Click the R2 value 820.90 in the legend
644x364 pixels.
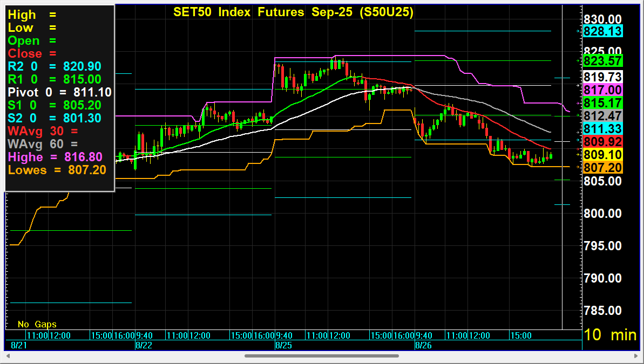tap(82, 66)
